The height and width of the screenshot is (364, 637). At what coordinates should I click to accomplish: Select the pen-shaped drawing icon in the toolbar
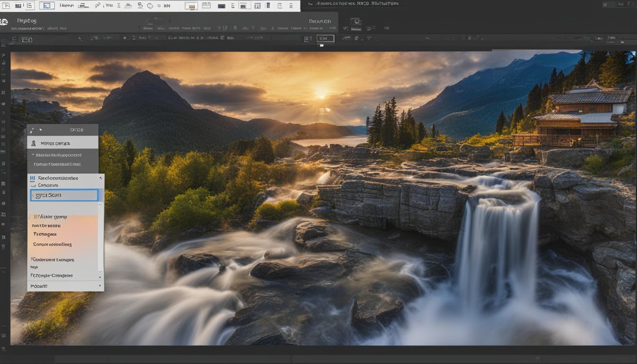point(97,5)
